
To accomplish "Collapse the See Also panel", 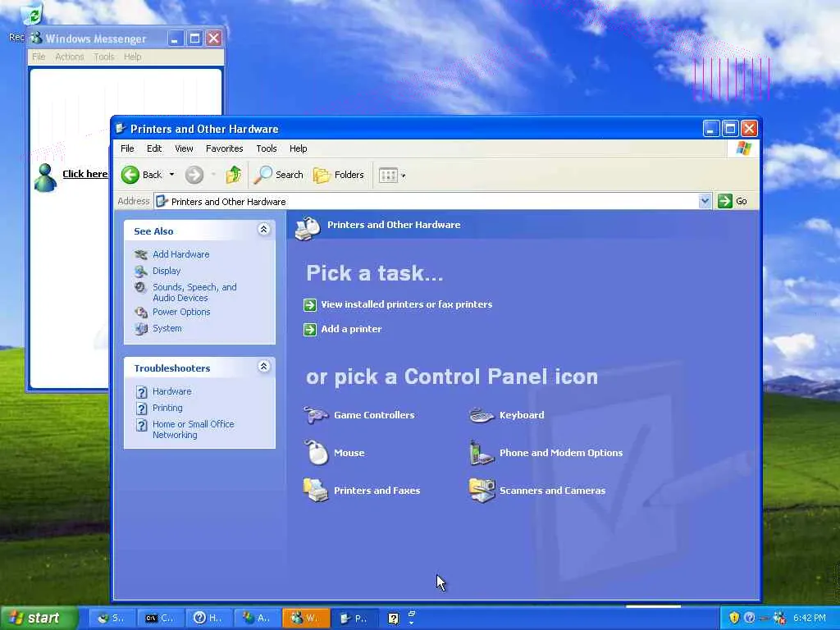I will pyautogui.click(x=263, y=230).
